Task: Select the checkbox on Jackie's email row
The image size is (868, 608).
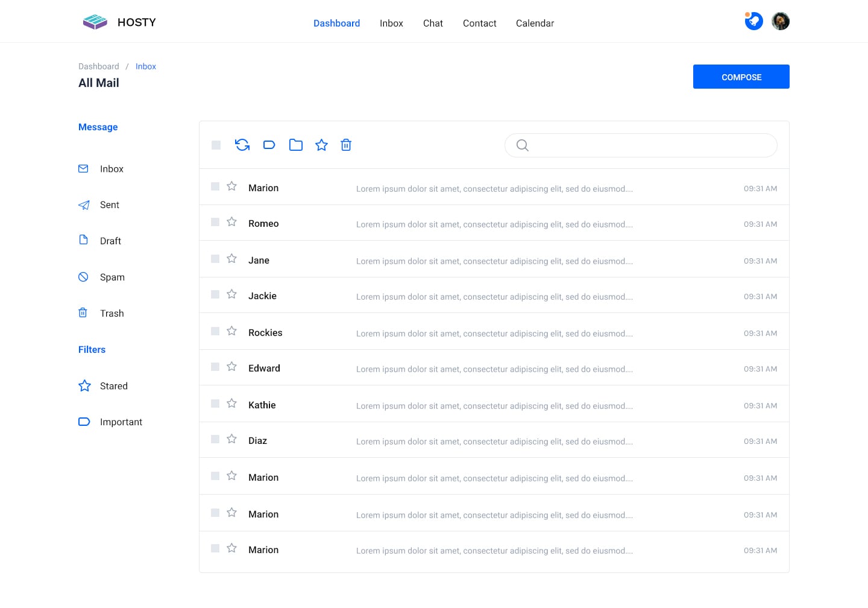Action: 215,294
